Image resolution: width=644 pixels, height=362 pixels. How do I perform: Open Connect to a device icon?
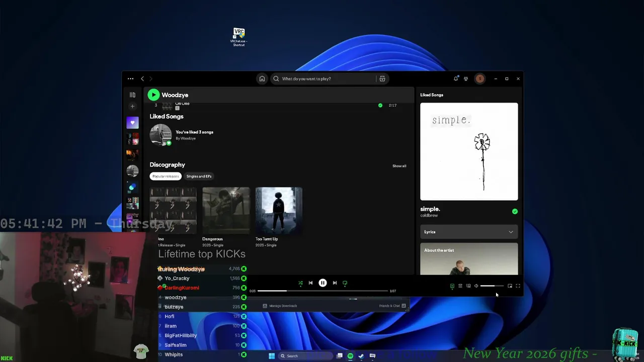(468, 286)
